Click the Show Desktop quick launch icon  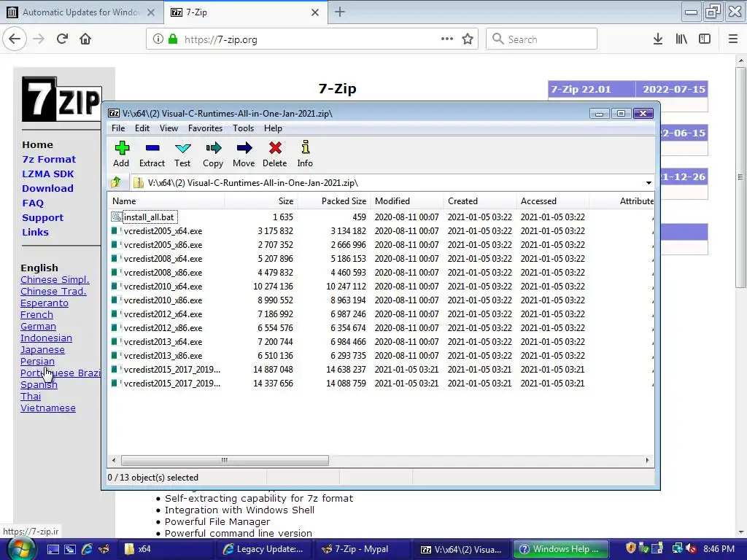point(53,549)
